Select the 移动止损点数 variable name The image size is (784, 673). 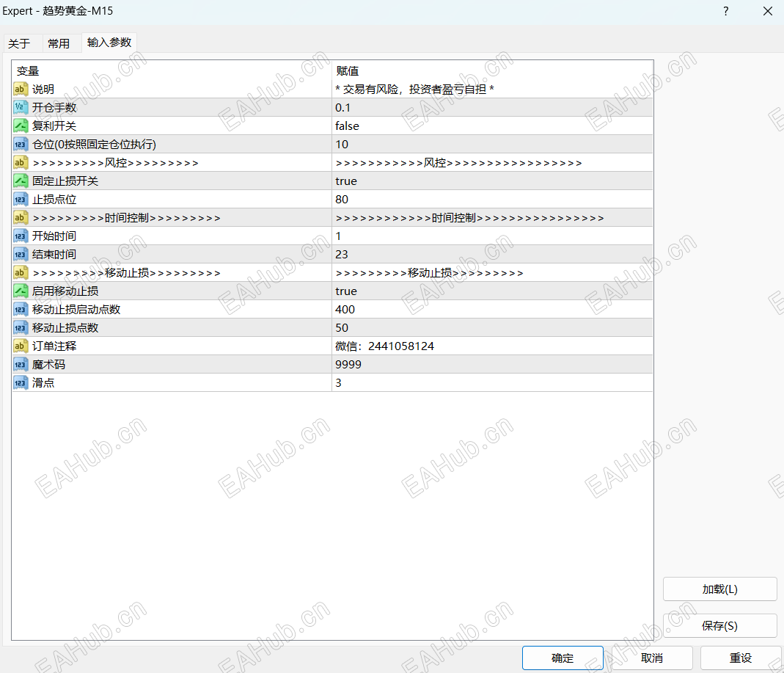pyautogui.click(x=65, y=327)
